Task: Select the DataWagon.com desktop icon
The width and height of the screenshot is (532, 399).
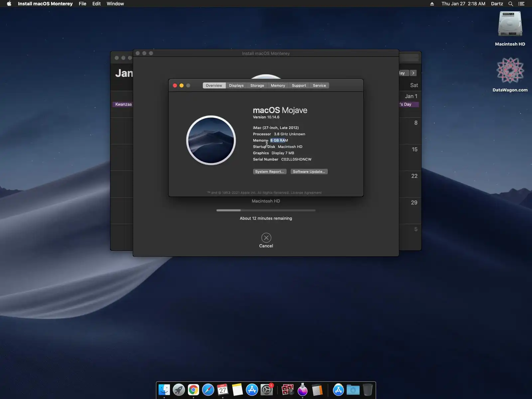Action: pyautogui.click(x=510, y=70)
